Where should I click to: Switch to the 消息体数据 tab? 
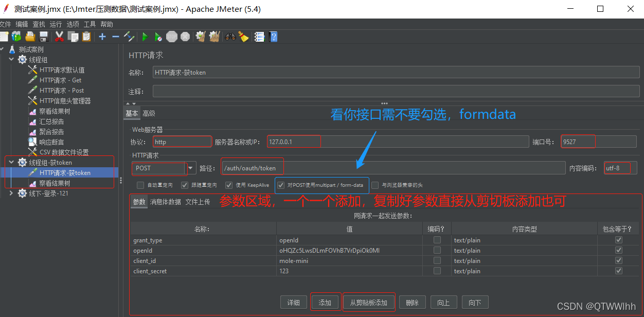tap(165, 202)
